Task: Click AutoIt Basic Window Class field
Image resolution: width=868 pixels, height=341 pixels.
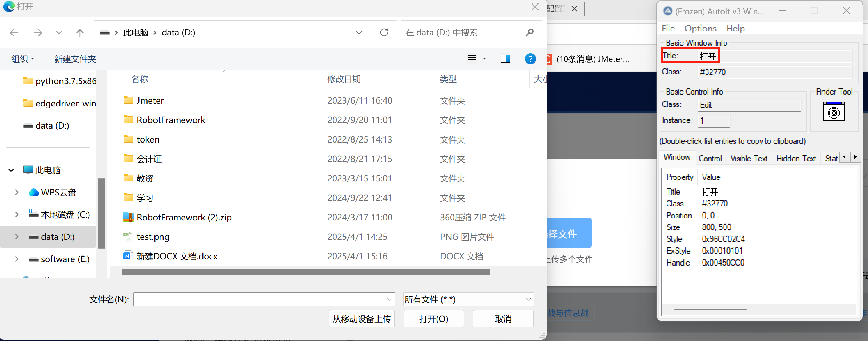Action: (x=775, y=72)
